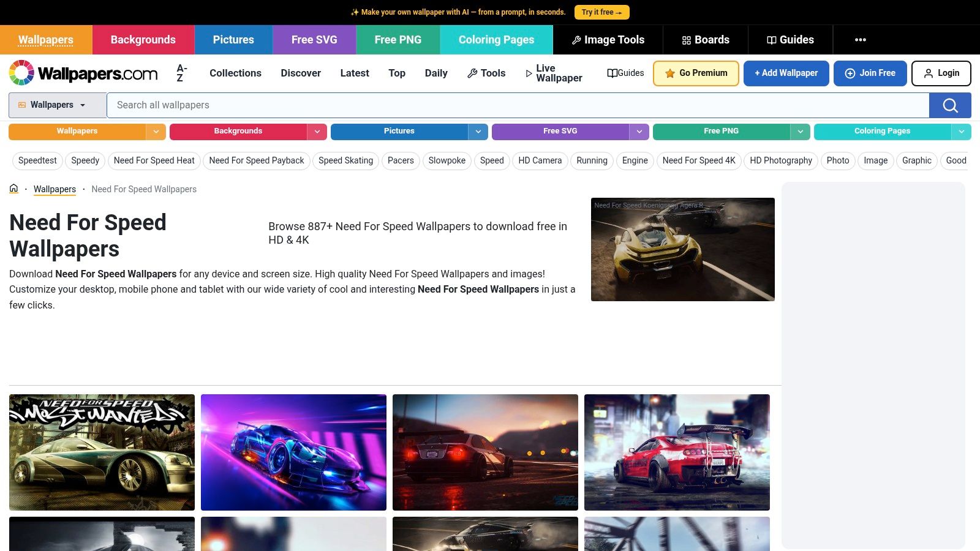Expand the blue Pictures category arrow
This screenshot has height=551, width=980.
tap(478, 132)
